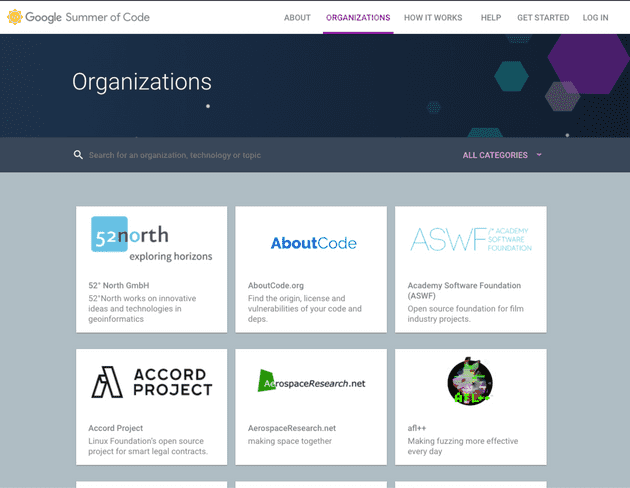
Task: Open the Help menu link
Action: [x=491, y=18]
